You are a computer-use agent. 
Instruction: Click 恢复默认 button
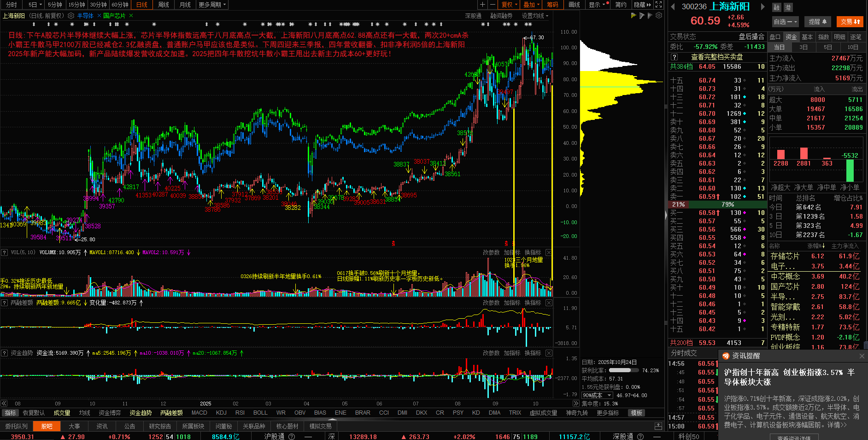coord(34,413)
